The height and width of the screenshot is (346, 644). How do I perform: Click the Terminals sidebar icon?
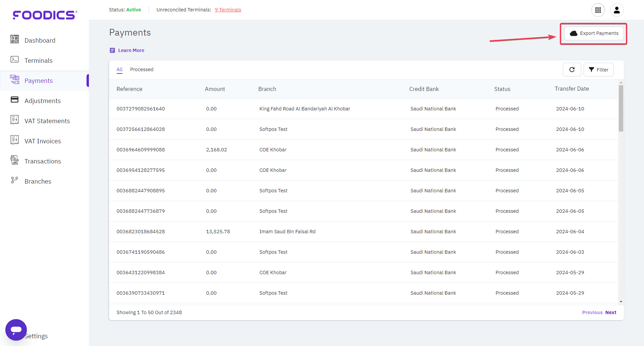point(14,60)
